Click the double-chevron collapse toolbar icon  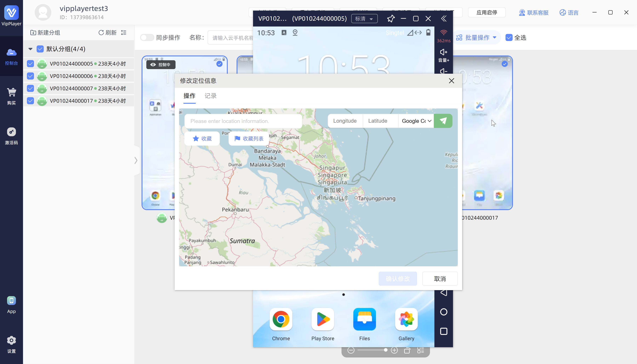444,19
